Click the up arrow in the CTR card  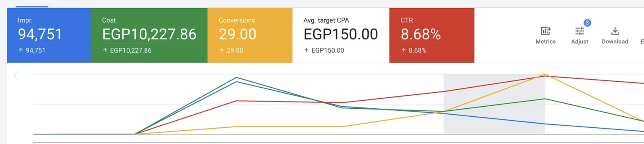click(403, 50)
